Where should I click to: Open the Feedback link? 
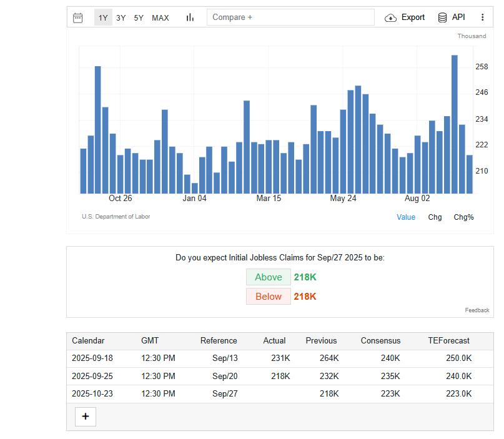pyautogui.click(x=477, y=310)
